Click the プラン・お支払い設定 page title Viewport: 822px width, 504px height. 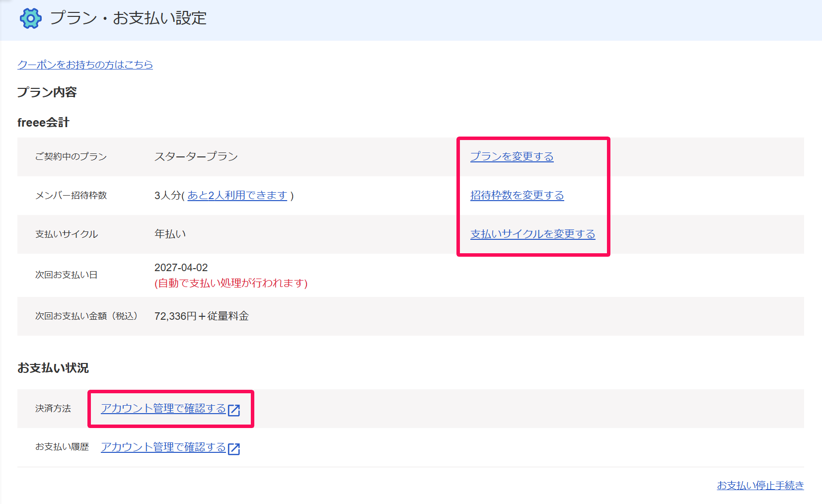[x=128, y=18]
